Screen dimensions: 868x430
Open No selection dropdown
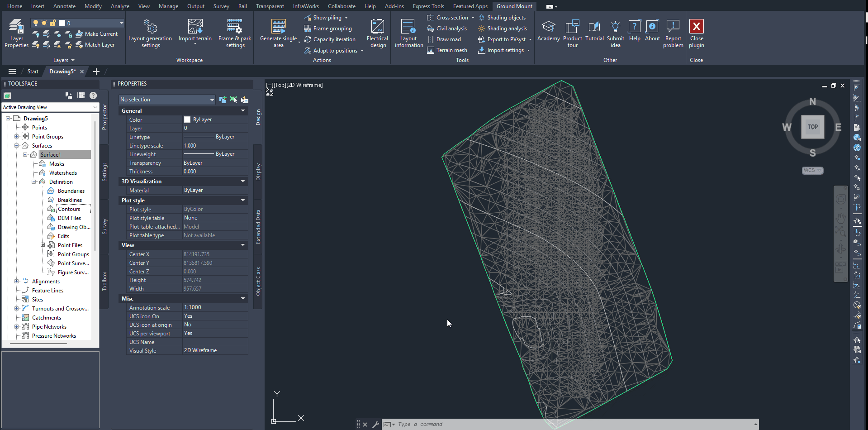point(167,100)
